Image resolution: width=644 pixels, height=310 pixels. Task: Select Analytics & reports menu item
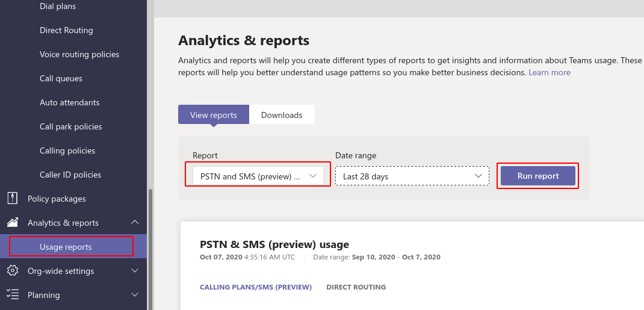[x=63, y=223]
